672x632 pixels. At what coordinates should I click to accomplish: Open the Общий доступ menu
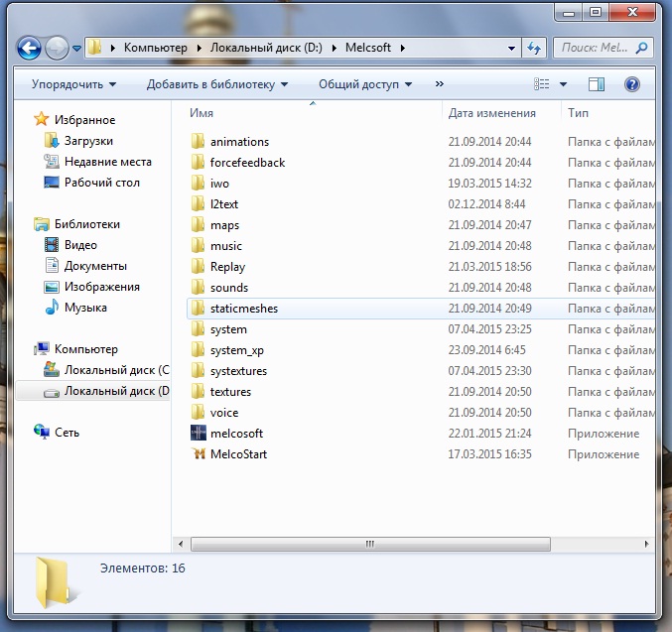click(x=365, y=84)
